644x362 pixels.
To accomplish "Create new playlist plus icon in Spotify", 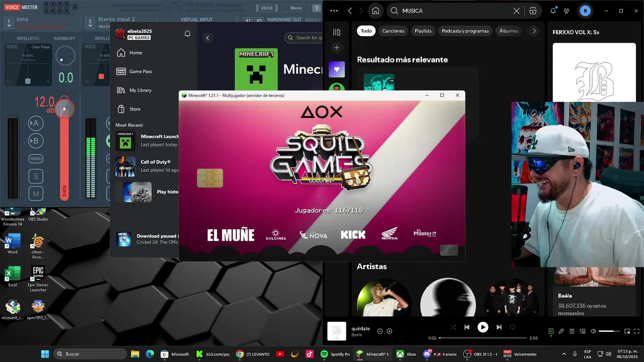I will 337,48.
